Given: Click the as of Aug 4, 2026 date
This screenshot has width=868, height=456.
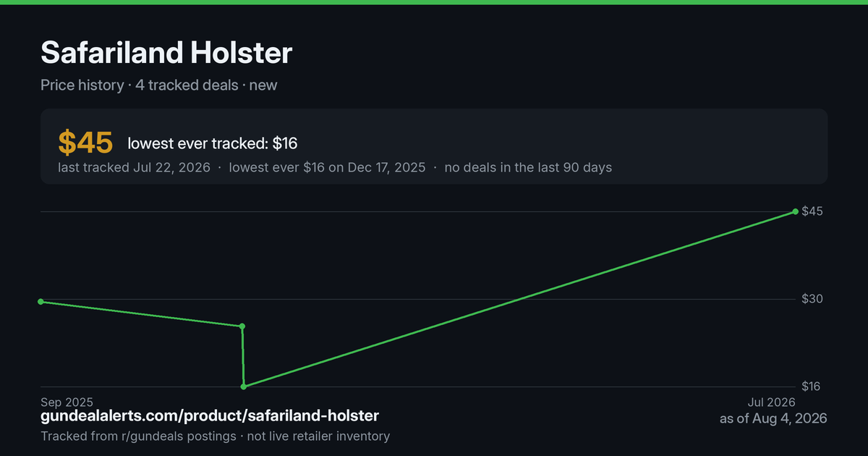Looking at the screenshot, I should point(773,418).
